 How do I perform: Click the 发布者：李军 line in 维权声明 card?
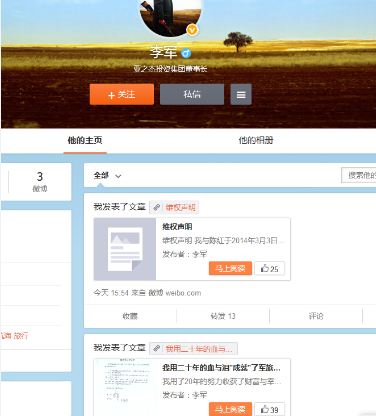(185, 254)
